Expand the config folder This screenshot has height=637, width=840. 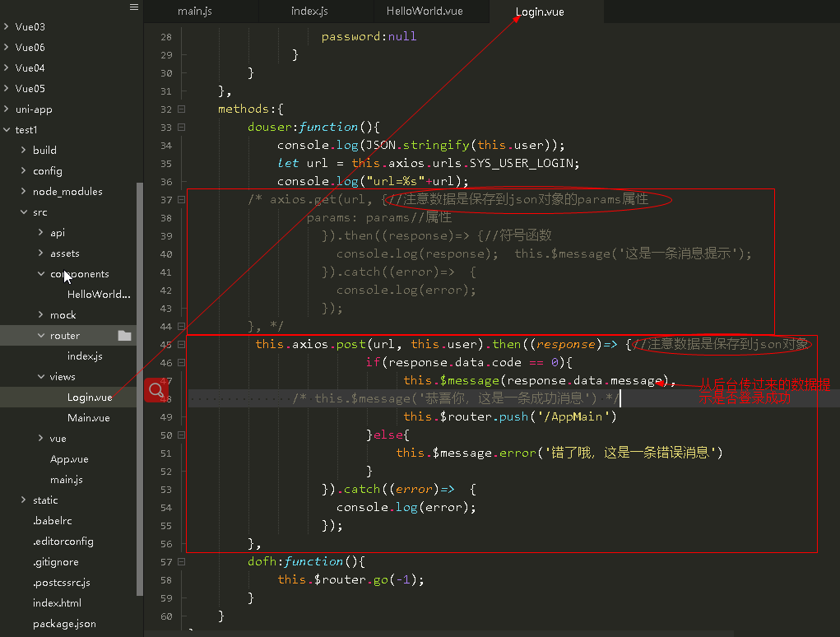[24, 170]
